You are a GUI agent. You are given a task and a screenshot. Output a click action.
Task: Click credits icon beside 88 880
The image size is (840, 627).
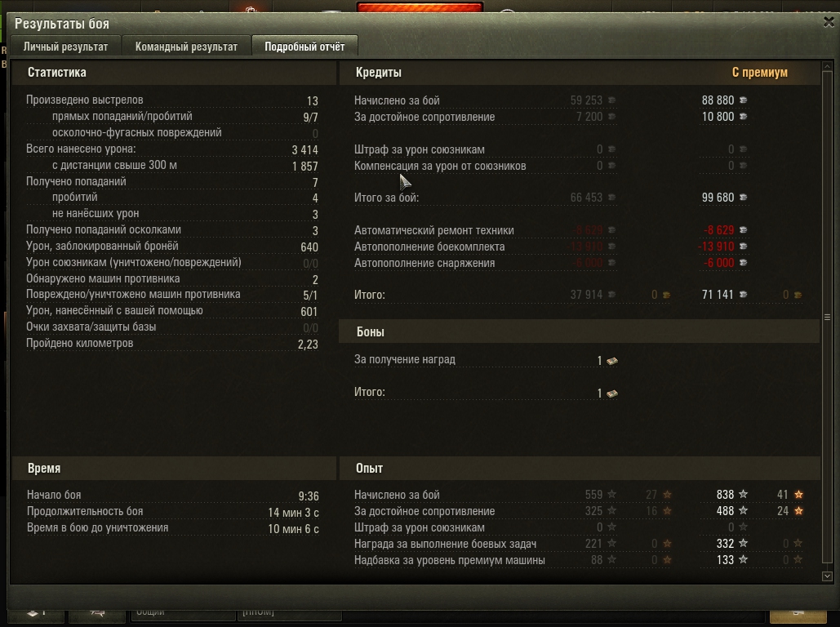[743, 100]
